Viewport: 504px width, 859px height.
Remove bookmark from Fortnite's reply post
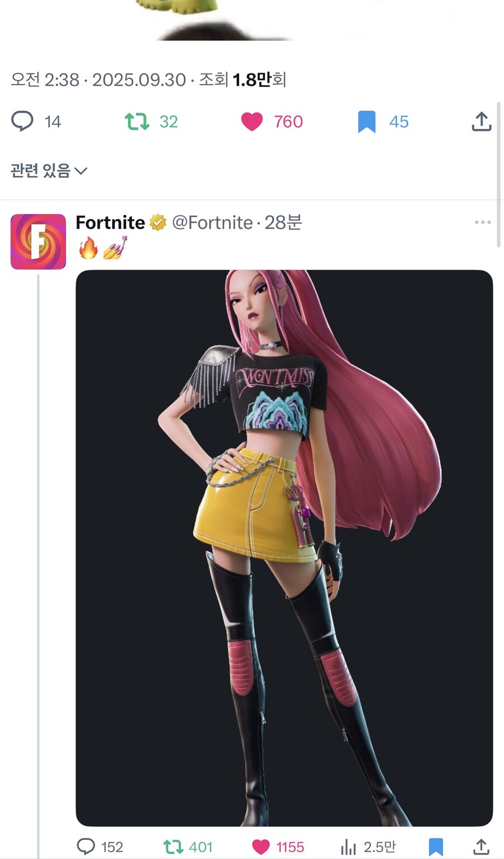click(436, 846)
